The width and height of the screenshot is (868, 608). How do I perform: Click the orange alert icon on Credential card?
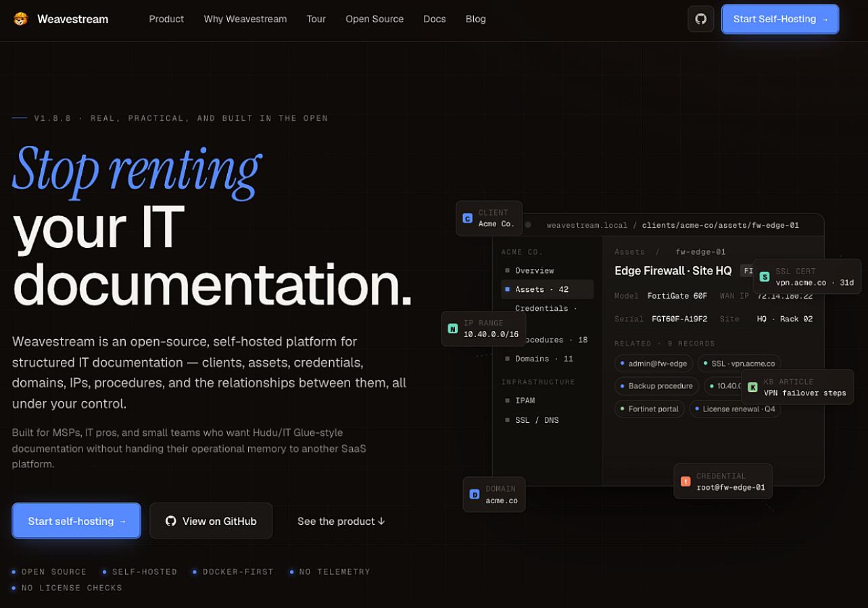pos(685,482)
